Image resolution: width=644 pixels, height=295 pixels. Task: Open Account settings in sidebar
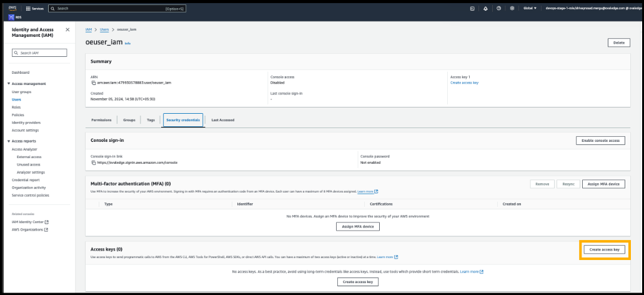pos(25,130)
